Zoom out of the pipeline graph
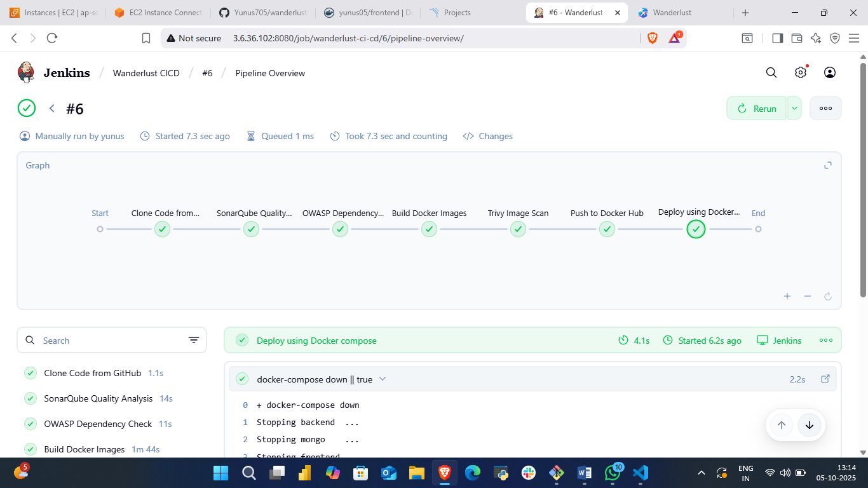This screenshot has width=868, height=488. (x=808, y=296)
